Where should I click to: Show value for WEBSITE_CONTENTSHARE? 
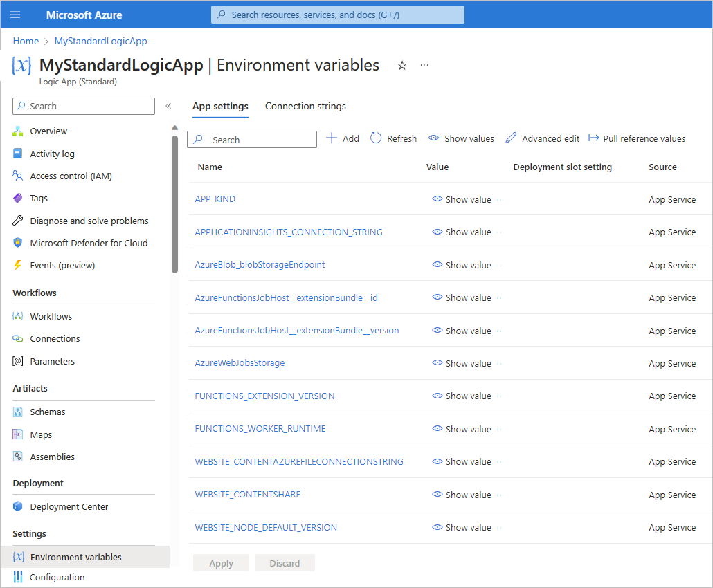tap(462, 495)
